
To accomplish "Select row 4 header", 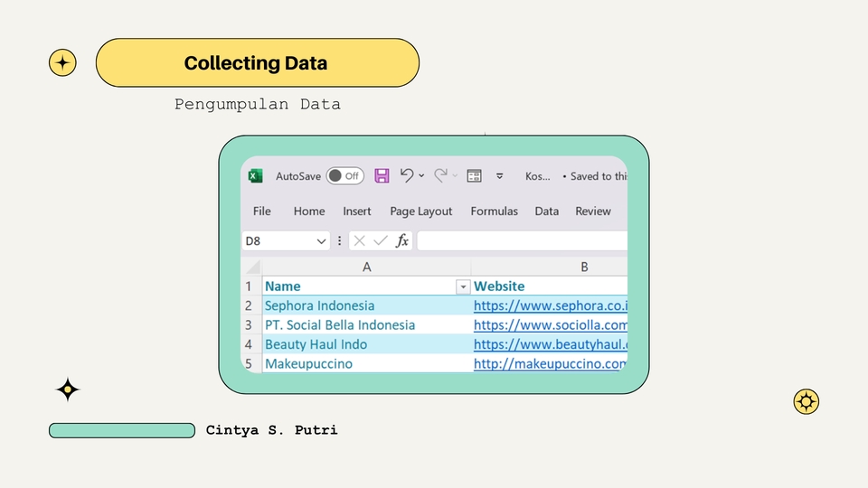I will click(250, 344).
